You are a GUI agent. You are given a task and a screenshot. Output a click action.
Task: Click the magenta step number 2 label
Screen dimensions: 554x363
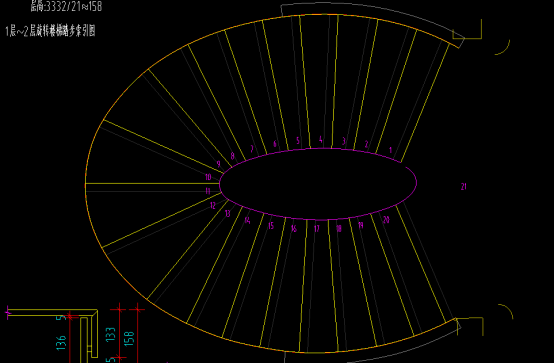coord(366,144)
